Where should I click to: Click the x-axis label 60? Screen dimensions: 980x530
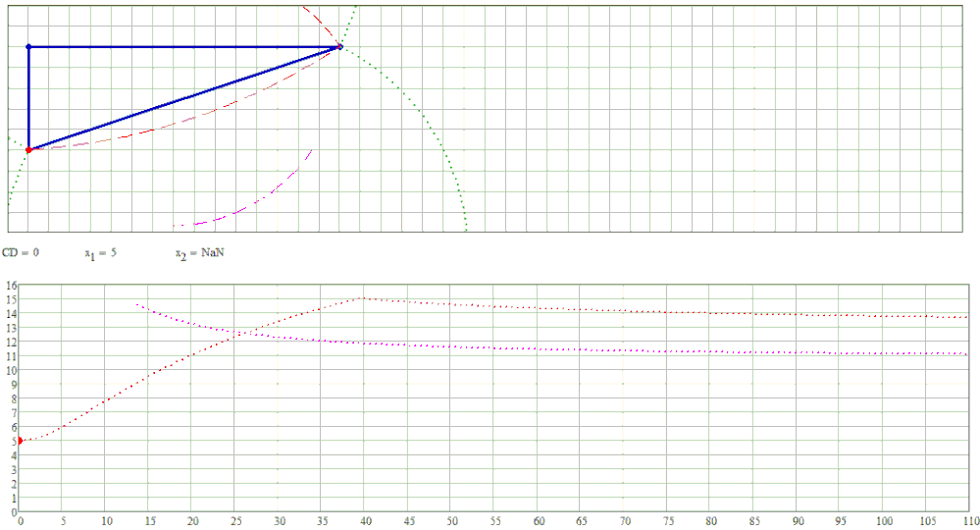[539, 520]
